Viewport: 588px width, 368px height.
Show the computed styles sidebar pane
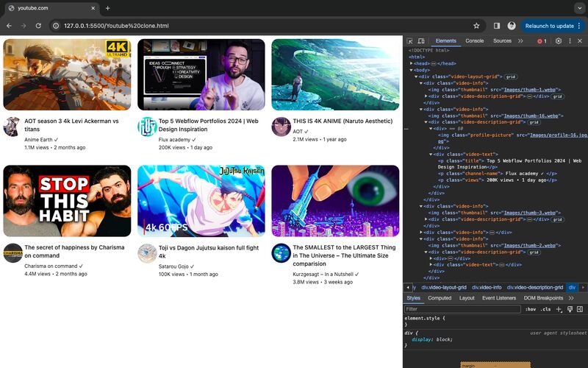[580, 309]
